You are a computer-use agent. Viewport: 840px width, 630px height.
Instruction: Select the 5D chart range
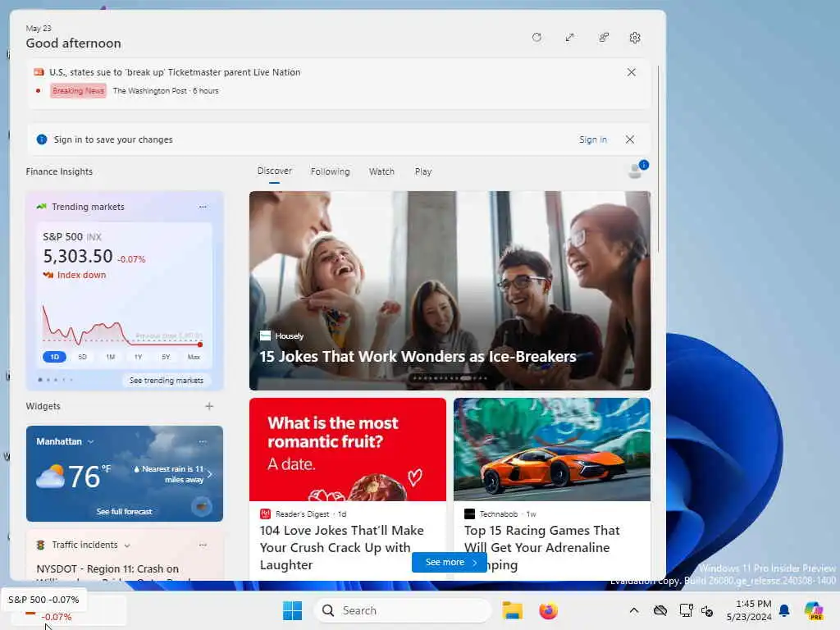coord(82,357)
